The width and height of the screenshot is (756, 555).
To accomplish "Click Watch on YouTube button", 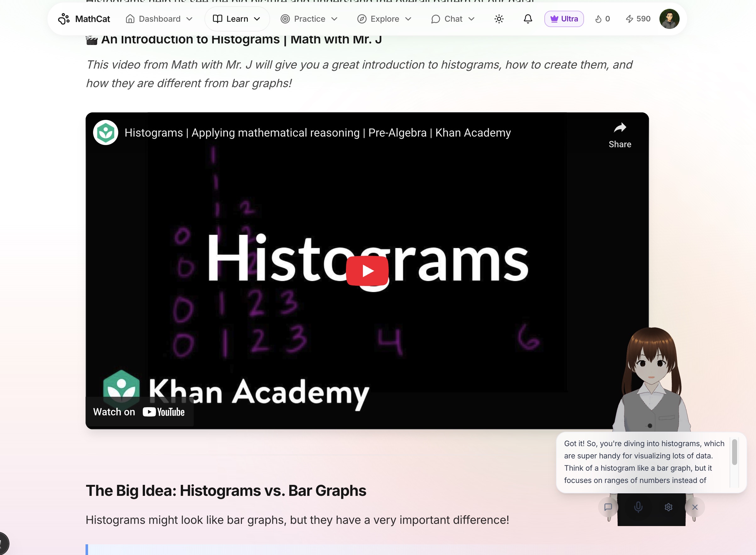I will [139, 412].
